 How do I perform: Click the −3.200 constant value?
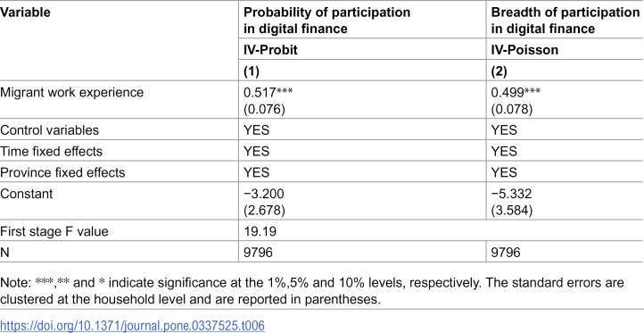264,193
